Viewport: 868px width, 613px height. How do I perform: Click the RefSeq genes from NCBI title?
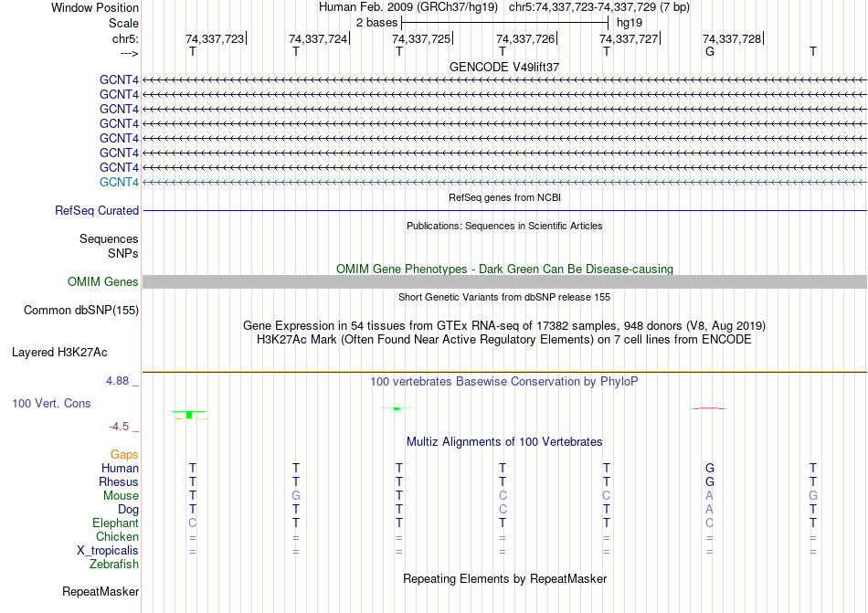(504, 197)
